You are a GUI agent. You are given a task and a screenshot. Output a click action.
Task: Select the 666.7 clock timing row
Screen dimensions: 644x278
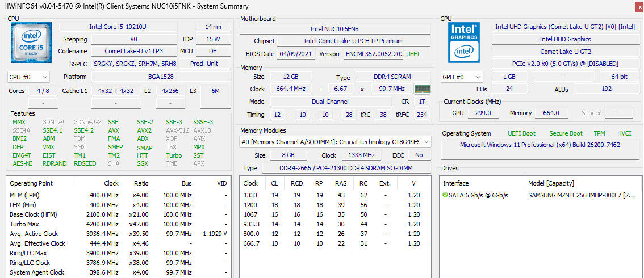[335, 243]
